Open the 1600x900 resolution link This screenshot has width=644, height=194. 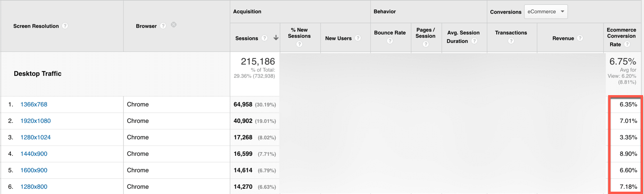[34, 170]
